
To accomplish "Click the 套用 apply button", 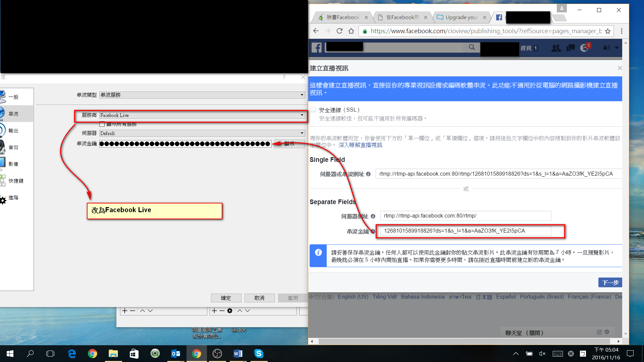I will click(293, 298).
